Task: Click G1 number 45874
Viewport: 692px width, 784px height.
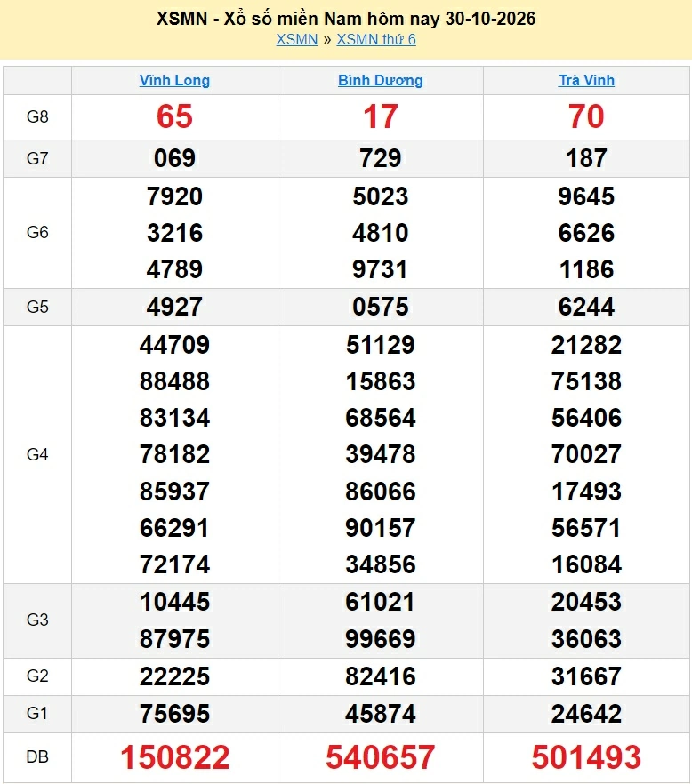Action: coord(381,714)
